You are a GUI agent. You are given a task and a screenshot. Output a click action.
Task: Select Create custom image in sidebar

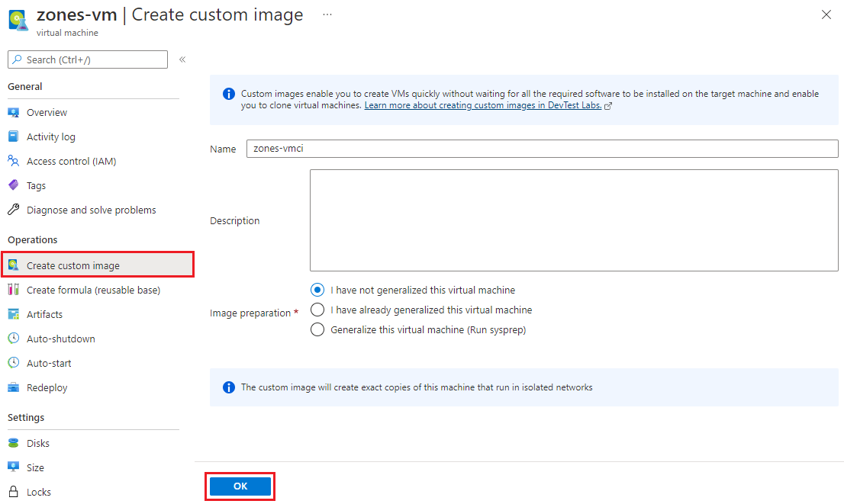coord(98,265)
